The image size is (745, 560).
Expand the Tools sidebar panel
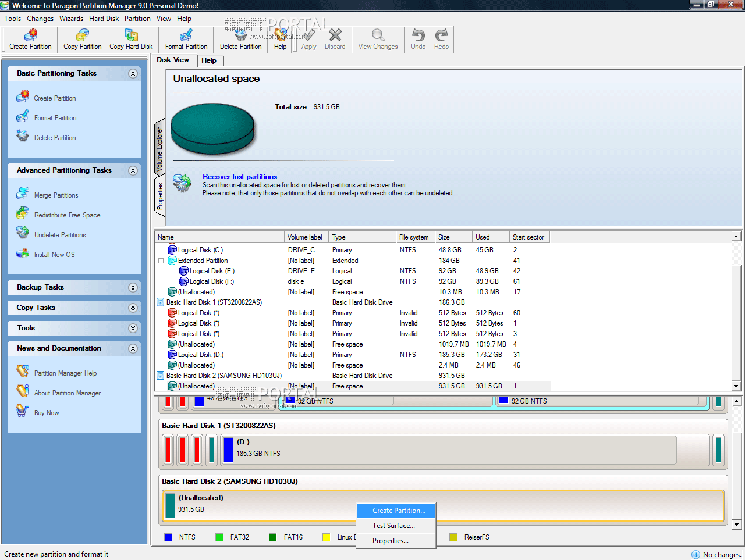133,328
